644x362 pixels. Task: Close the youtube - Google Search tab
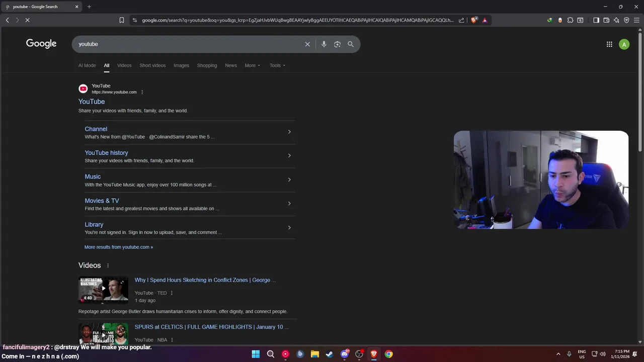[x=77, y=7]
